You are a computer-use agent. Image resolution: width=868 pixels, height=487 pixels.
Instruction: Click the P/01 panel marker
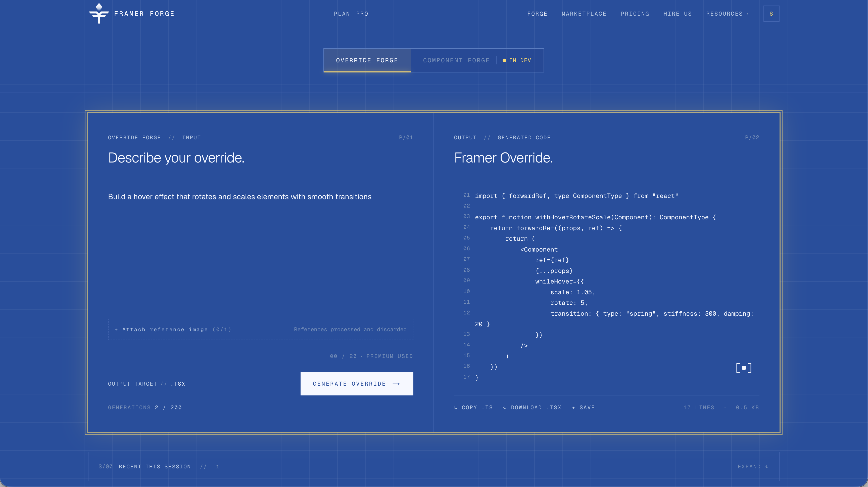pos(406,138)
